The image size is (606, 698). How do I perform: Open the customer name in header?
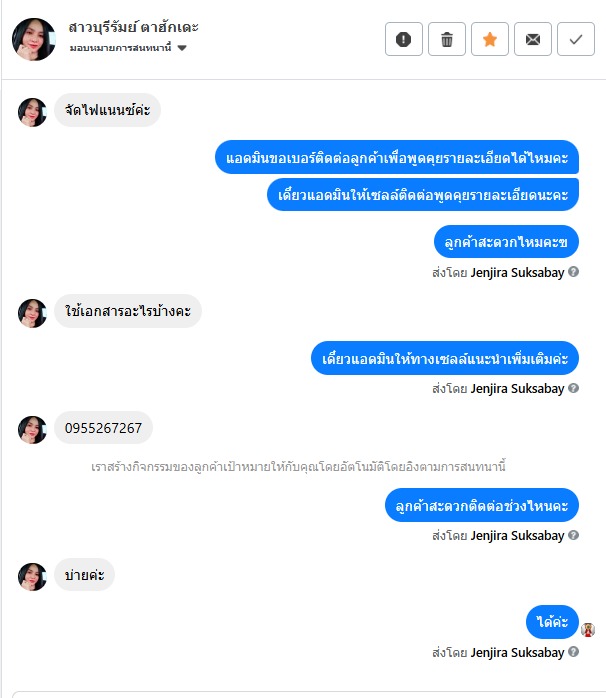[133, 28]
